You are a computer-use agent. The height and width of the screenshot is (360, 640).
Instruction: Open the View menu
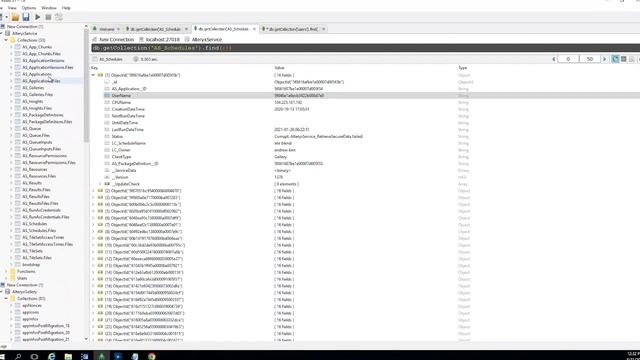(12, 8)
